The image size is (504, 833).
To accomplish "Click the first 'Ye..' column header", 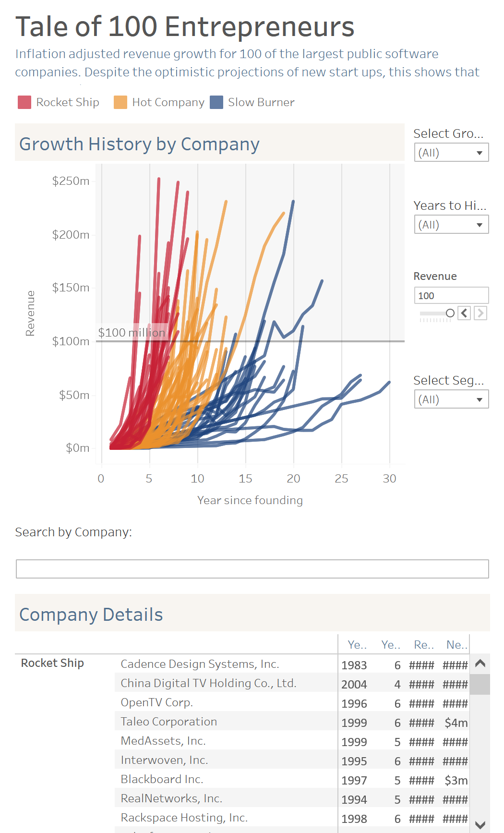I will click(x=357, y=645).
